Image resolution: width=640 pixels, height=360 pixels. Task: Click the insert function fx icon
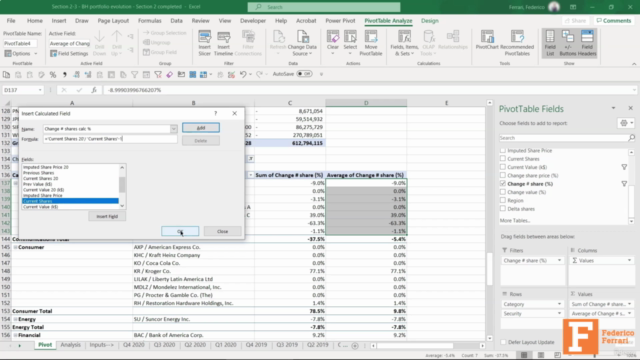coord(94,90)
